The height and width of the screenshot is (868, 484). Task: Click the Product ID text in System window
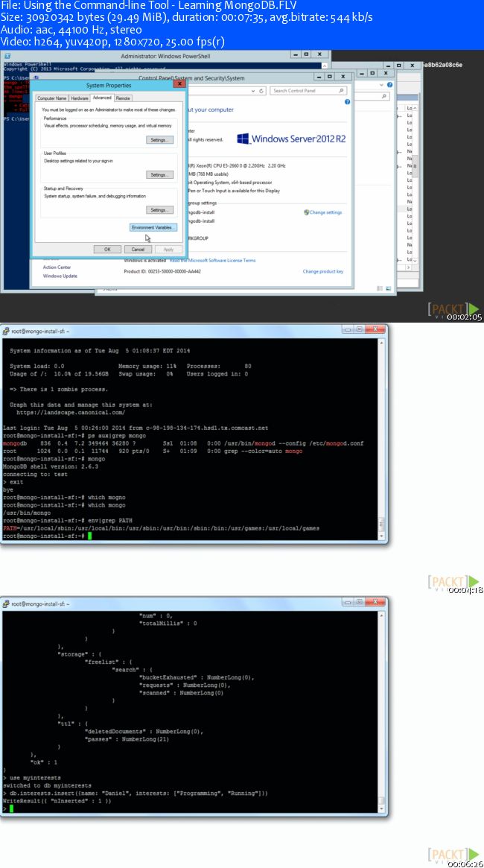click(162, 271)
